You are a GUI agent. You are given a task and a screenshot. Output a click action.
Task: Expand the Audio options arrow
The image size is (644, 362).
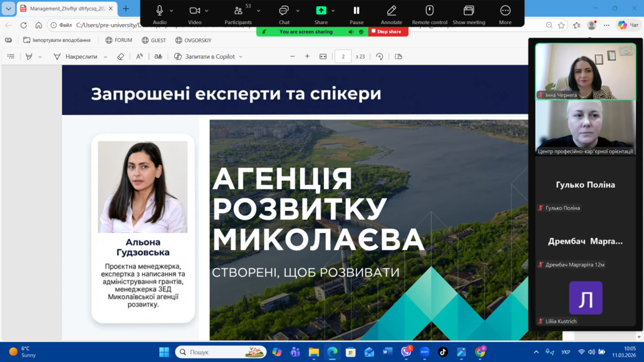(172, 11)
